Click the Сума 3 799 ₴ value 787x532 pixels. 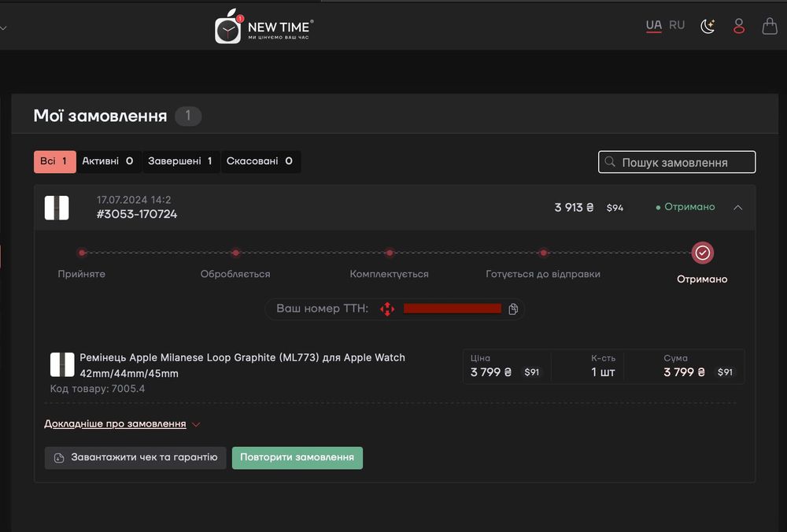coord(684,372)
